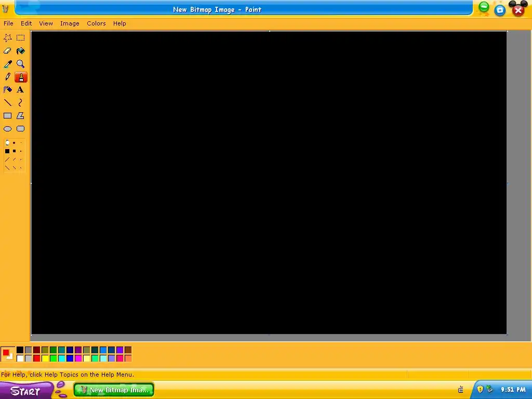
Task: Pick the dark maroon color swatch
Action: (37, 350)
